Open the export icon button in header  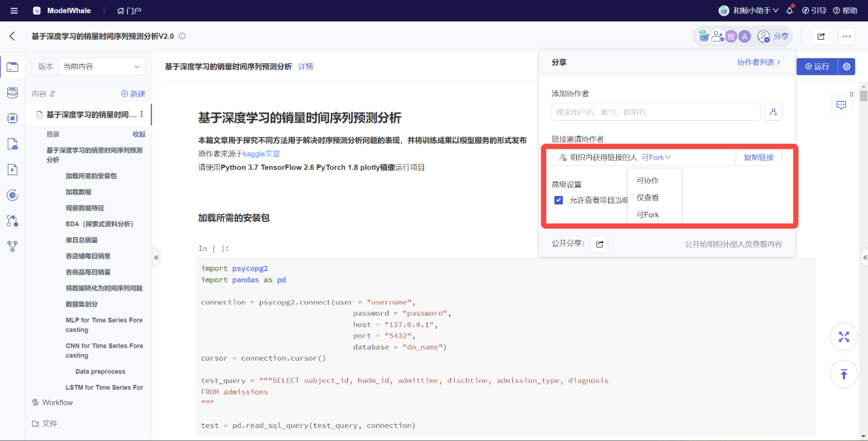pyautogui.click(x=821, y=37)
